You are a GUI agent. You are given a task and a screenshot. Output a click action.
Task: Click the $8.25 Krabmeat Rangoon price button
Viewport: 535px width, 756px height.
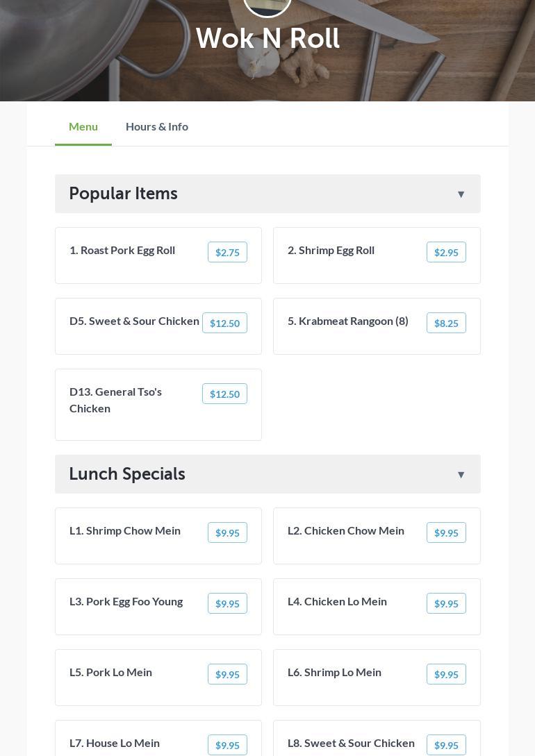[446, 323]
